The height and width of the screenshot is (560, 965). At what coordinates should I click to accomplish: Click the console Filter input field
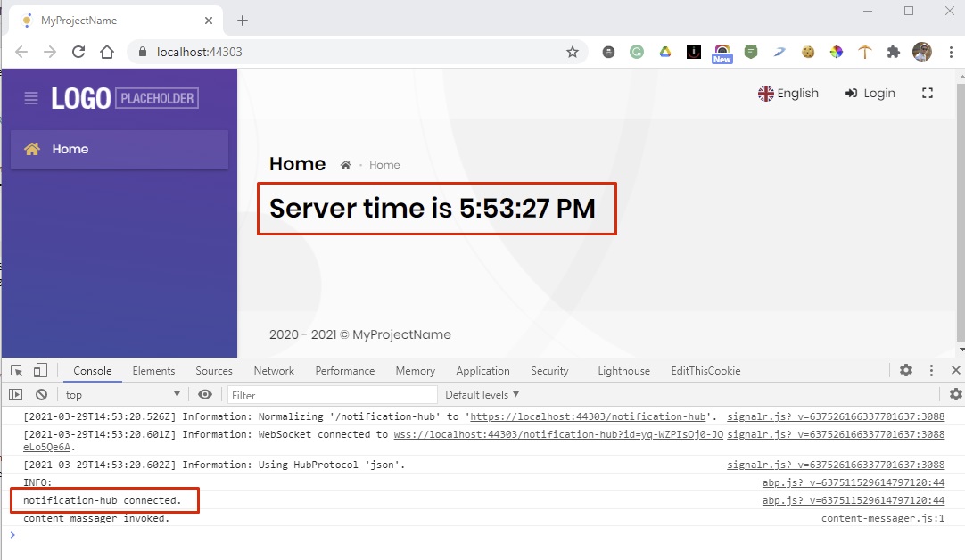coord(332,394)
